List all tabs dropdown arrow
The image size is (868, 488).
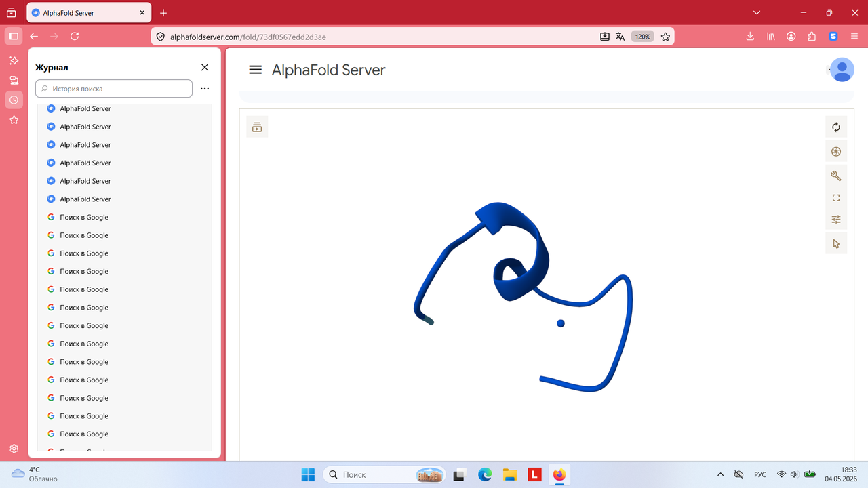coord(757,13)
